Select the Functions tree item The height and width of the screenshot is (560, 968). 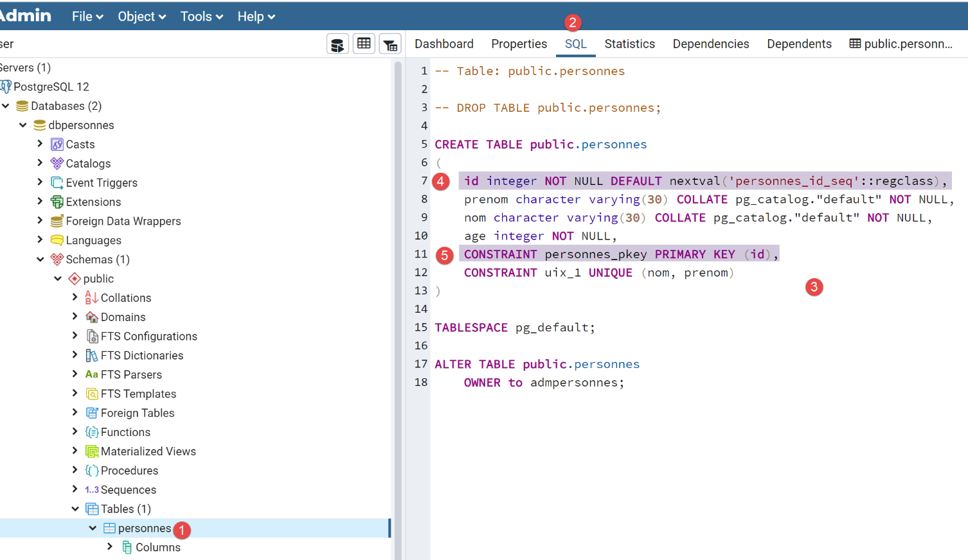pos(125,432)
